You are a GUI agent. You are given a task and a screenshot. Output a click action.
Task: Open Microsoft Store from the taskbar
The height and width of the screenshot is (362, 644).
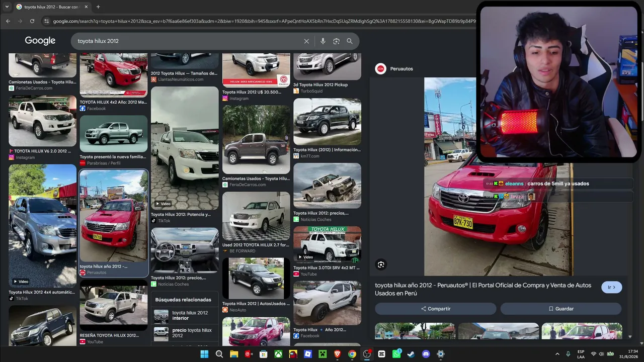click(263, 354)
